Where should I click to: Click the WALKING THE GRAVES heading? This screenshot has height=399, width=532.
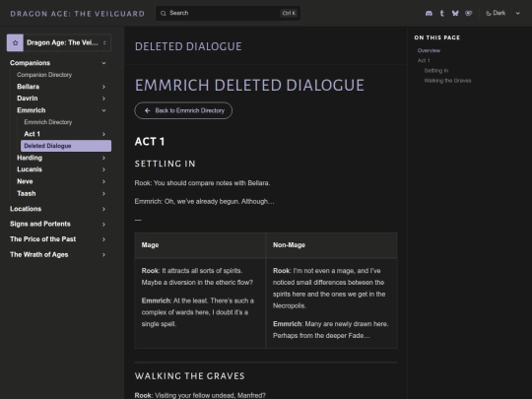pos(190,376)
